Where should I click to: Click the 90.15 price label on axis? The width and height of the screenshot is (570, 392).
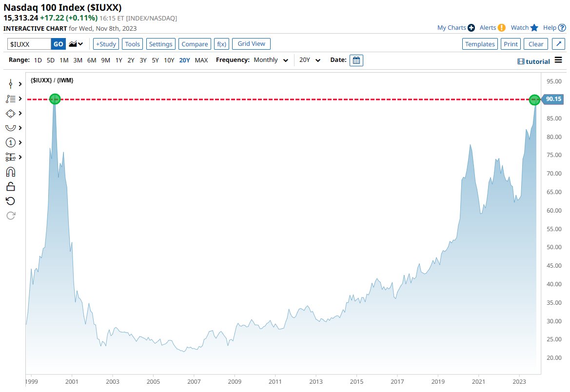(553, 99)
